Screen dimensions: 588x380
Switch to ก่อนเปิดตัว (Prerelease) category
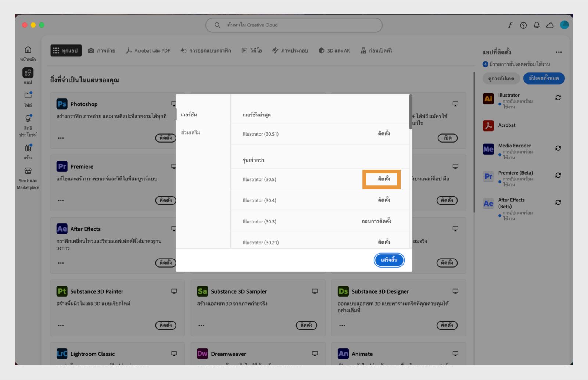pos(377,51)
